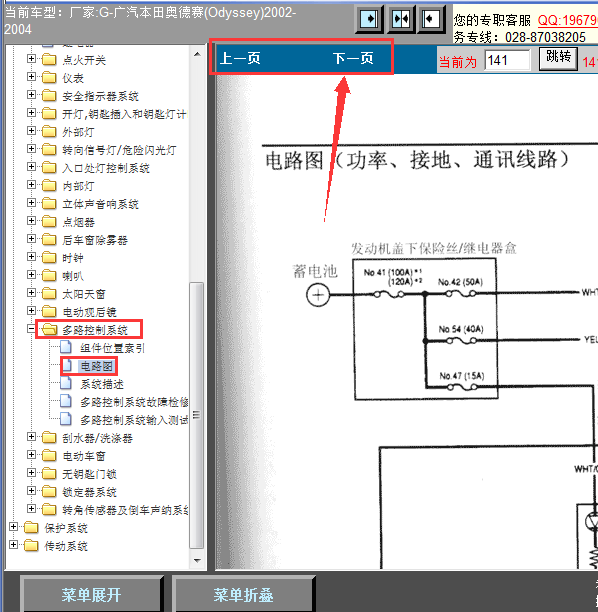Click the 菜单展开 button
598x612 pixels.
pos(91,594)
